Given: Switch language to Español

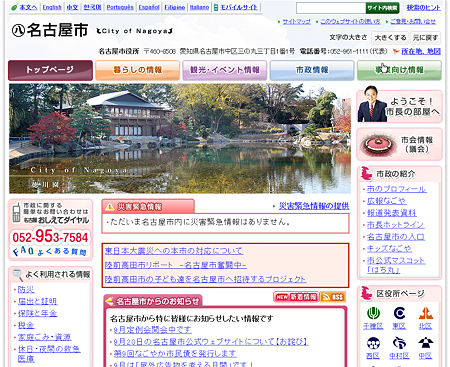Looking at the screenshot, I should 149,7.
